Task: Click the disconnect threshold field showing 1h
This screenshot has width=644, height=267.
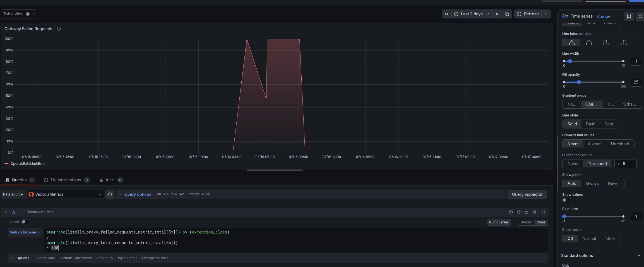Action: pyautogui.click(x=626, y=164)
